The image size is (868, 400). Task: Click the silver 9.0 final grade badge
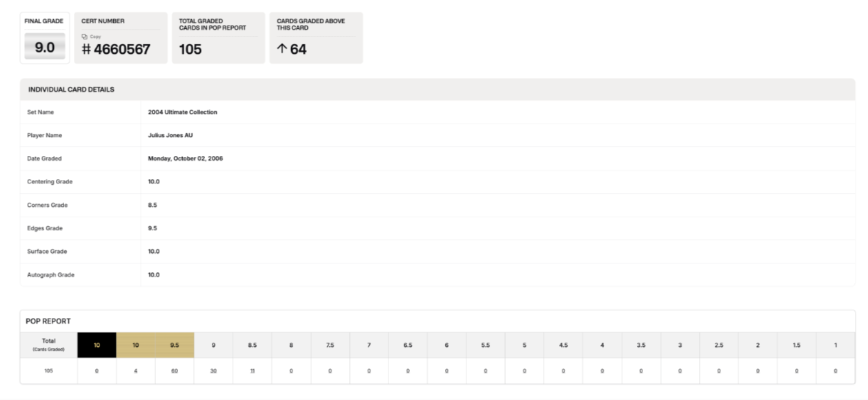(45, 48)
